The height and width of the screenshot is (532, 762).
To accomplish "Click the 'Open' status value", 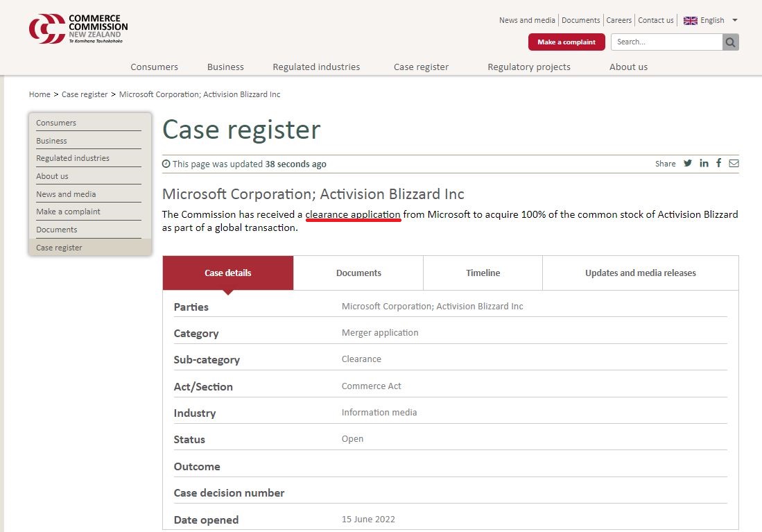I will 352,438.
